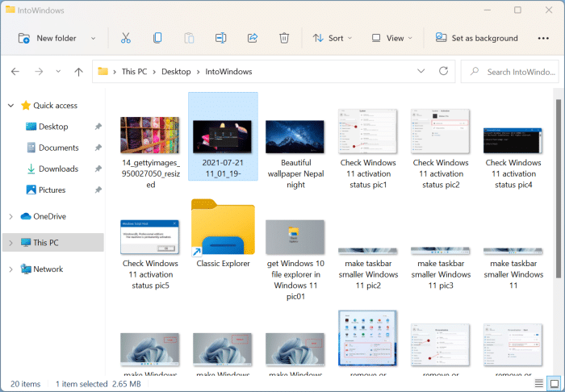Select make taskbar smaller Windows 11 pic3
Screen dimensions: 565x392
(441, 251)
